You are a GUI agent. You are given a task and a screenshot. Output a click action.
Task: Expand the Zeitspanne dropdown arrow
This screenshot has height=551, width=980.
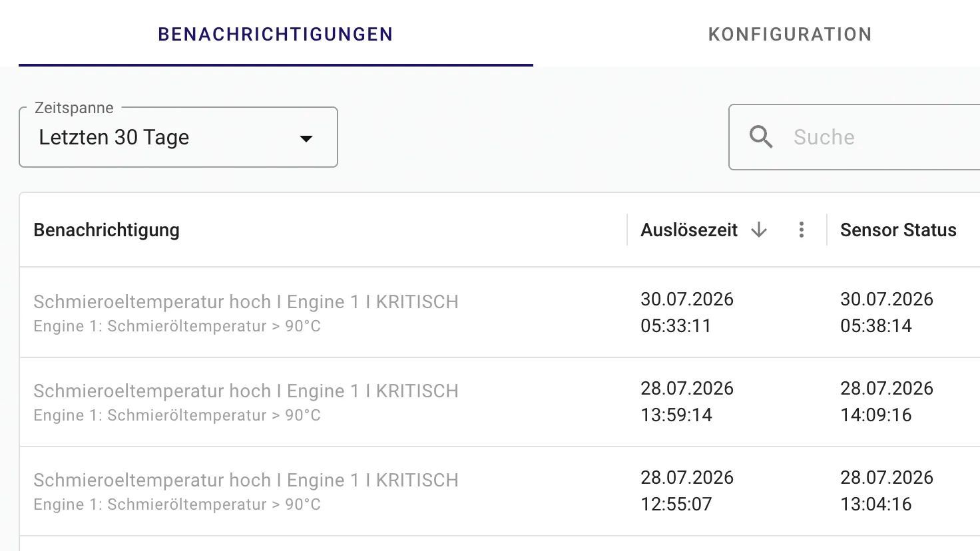click(306, 138)
